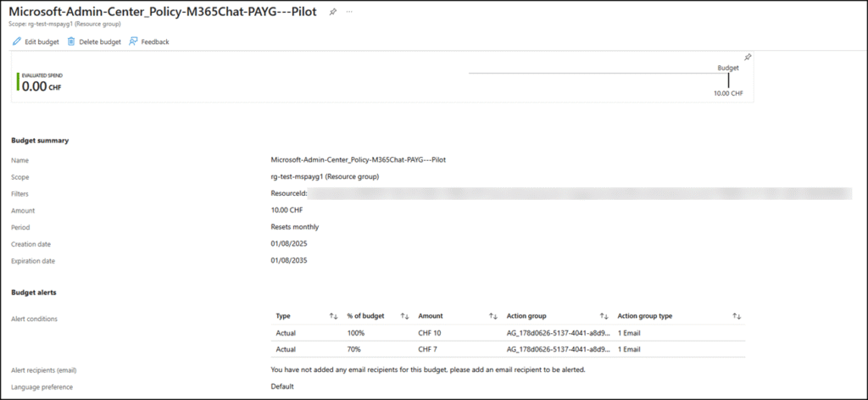Click the budget name value in summary
Screen dimensions: 868x400
tap(359, 160)
